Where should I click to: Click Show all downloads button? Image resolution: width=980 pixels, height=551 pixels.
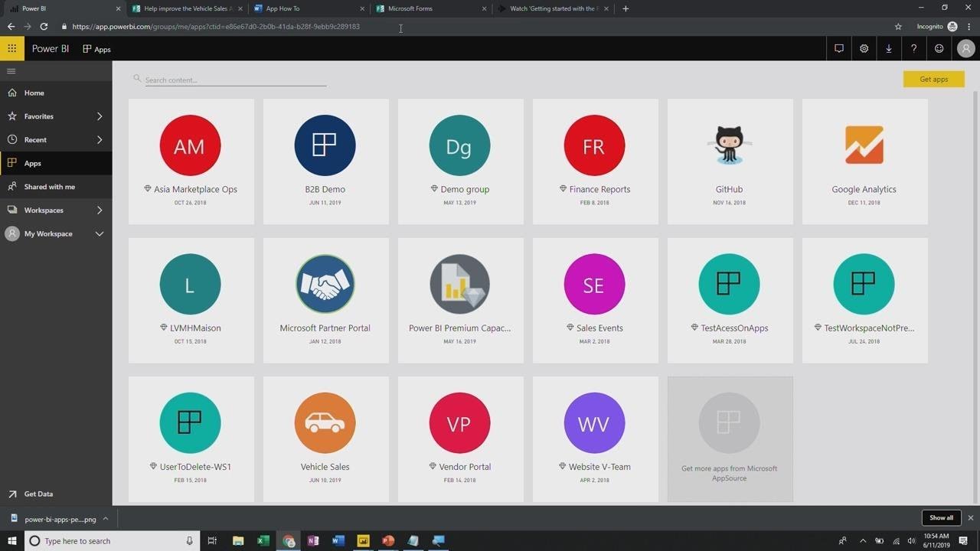(941, 518)
